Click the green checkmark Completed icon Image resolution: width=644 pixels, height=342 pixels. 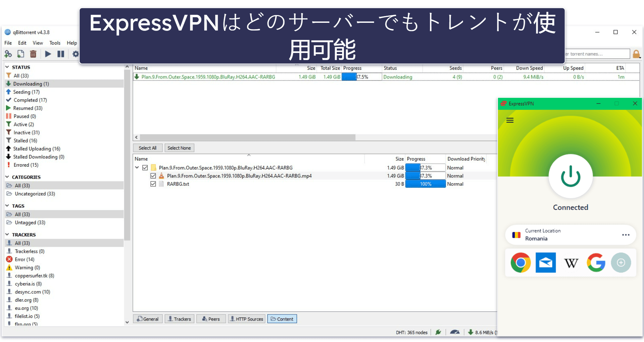pyautogui.click(x=9, y=100)
